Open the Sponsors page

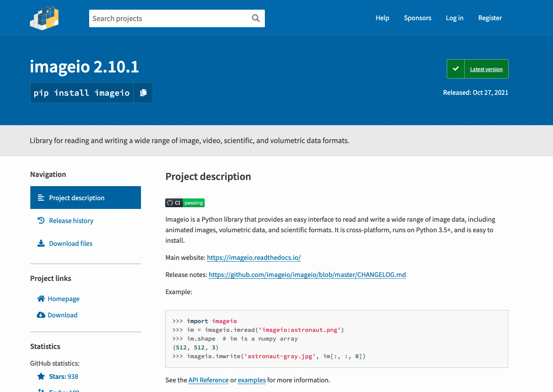click(x=417, y=18)
